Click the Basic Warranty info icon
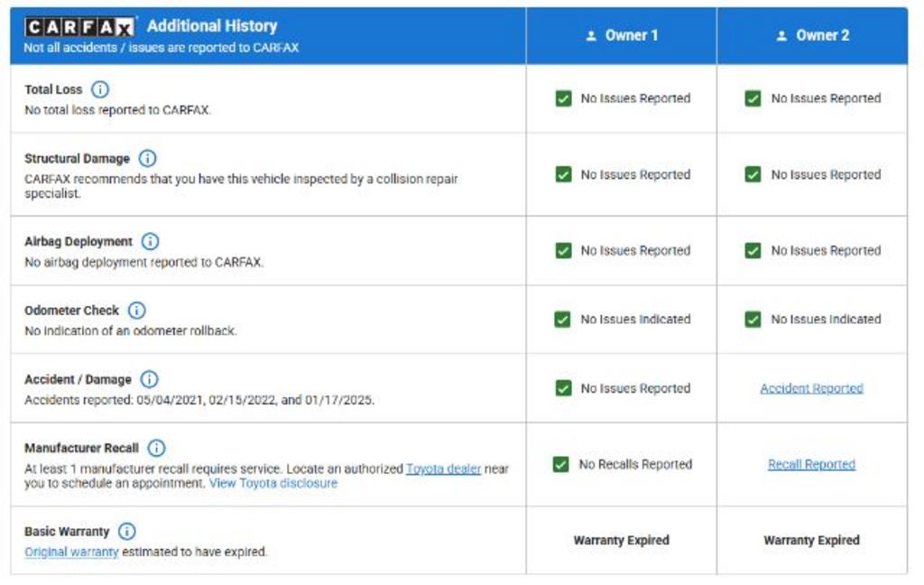This screenshot has width=924, height=585. tap(126, 531)
